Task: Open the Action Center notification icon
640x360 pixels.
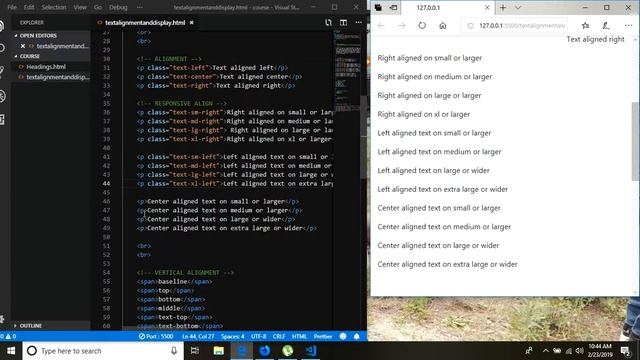Action: tap(625, 351)
